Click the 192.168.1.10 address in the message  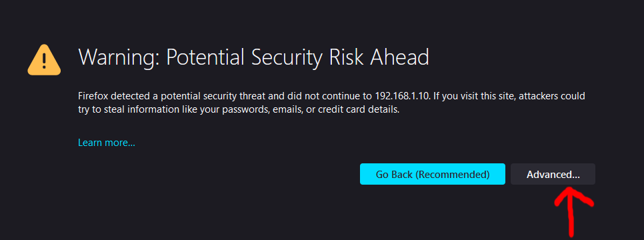point(402,96)
